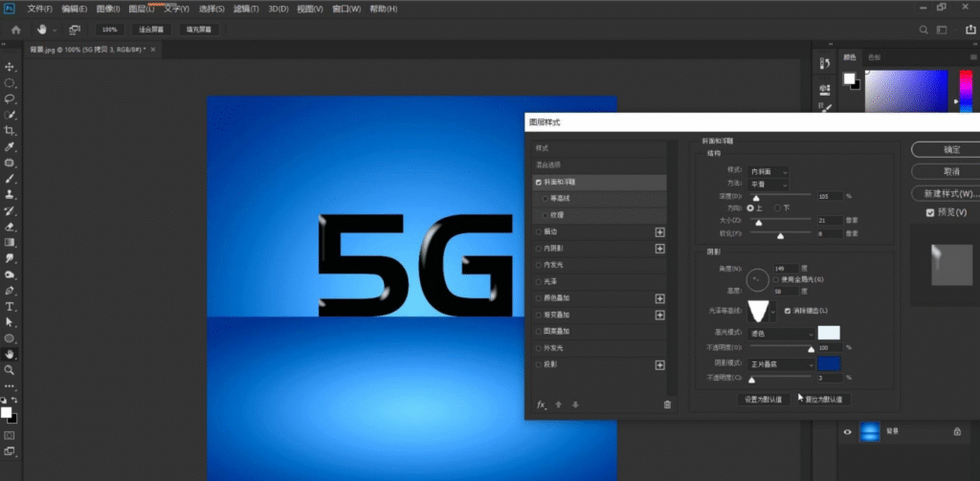Viewport: 980px width, 481px height.
Task: Select the Lasso tool
Action: coord(10,98)
